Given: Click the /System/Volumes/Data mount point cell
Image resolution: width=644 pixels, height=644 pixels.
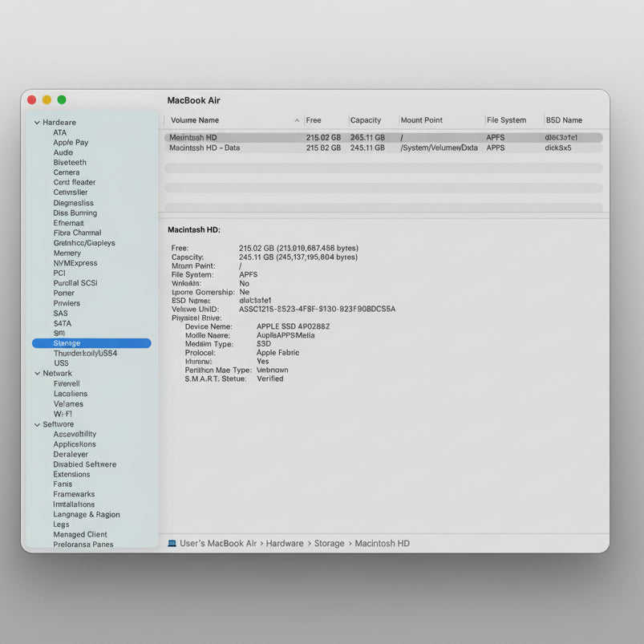Looking at the screenshot, I should pos(439,148).
